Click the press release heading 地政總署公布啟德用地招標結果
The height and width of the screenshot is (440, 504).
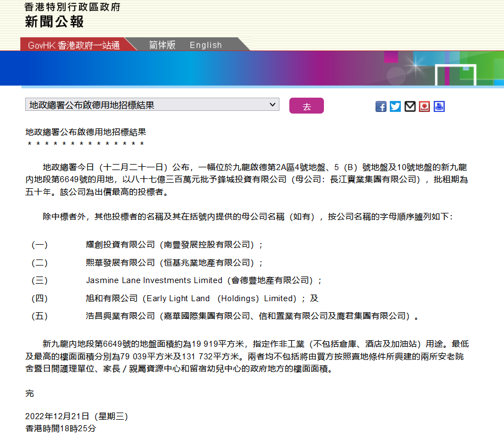click(x=86, y=132)
